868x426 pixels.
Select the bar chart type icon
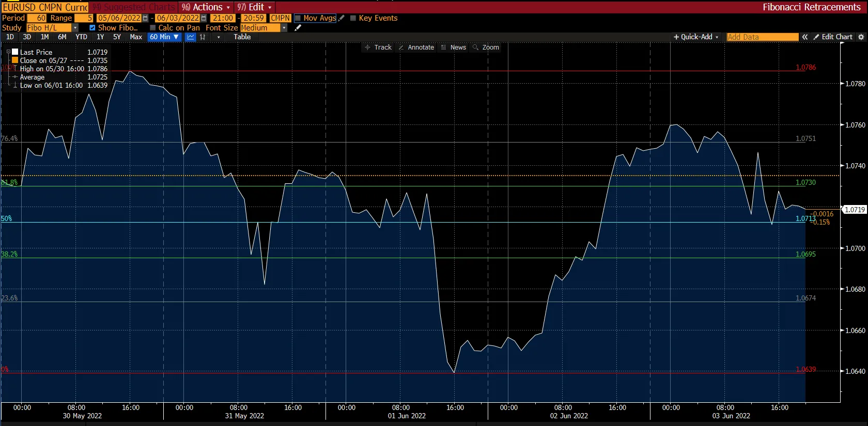[203, 37]
